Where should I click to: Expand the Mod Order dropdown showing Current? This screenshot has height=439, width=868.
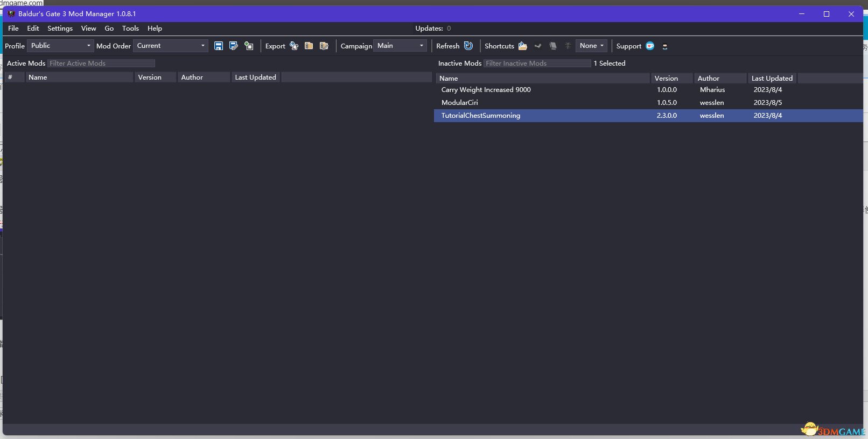point(171,46)
